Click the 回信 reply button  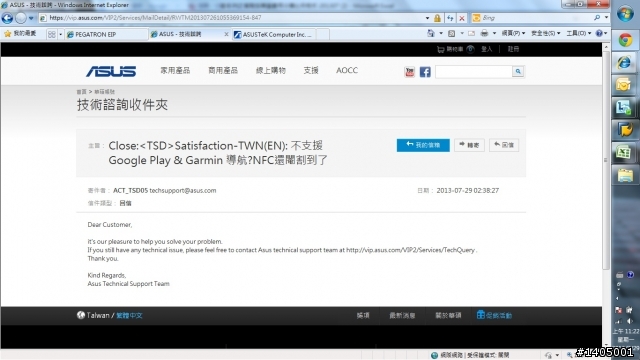point(504,145)
